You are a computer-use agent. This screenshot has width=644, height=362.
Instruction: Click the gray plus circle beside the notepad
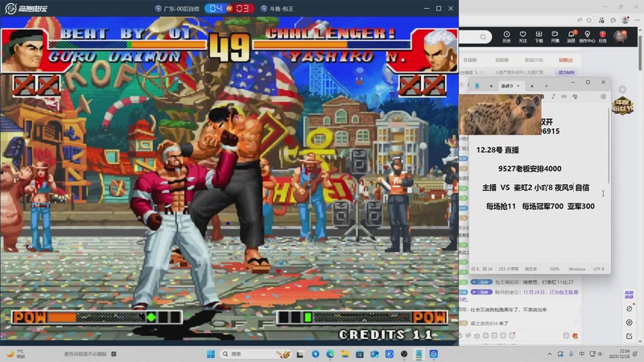622,89
